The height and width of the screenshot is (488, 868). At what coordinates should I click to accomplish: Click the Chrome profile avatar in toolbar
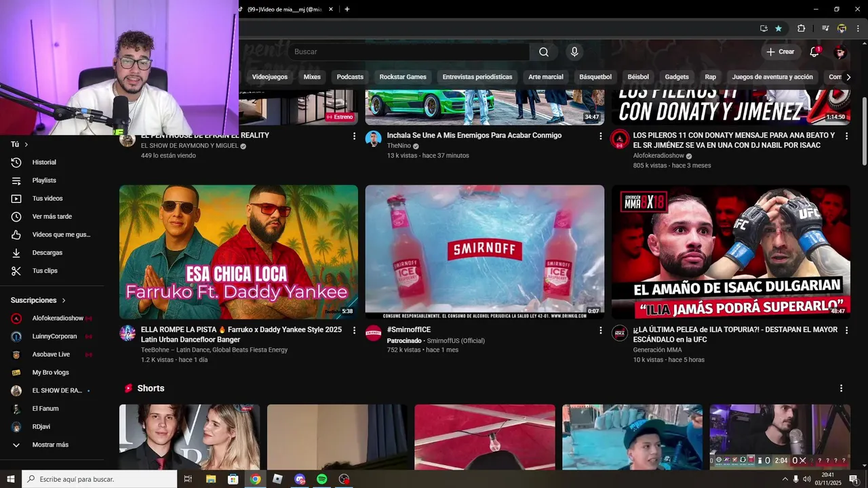(x=842, y=28)
